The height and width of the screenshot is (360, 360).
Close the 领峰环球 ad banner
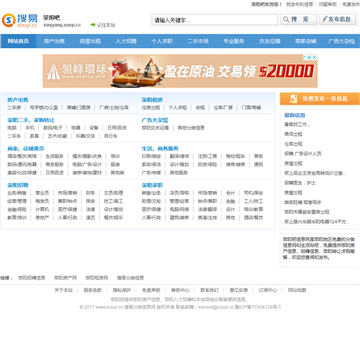click(x=314, y=57)
